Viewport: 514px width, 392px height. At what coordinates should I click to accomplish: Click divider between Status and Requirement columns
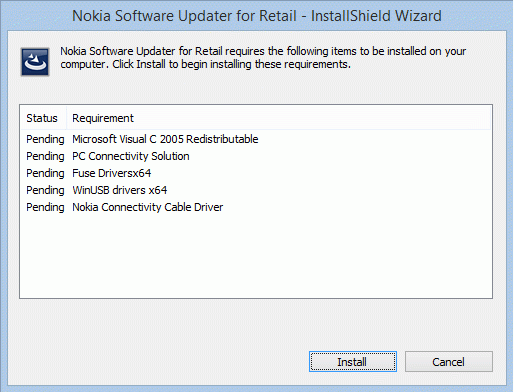[67, 118]
